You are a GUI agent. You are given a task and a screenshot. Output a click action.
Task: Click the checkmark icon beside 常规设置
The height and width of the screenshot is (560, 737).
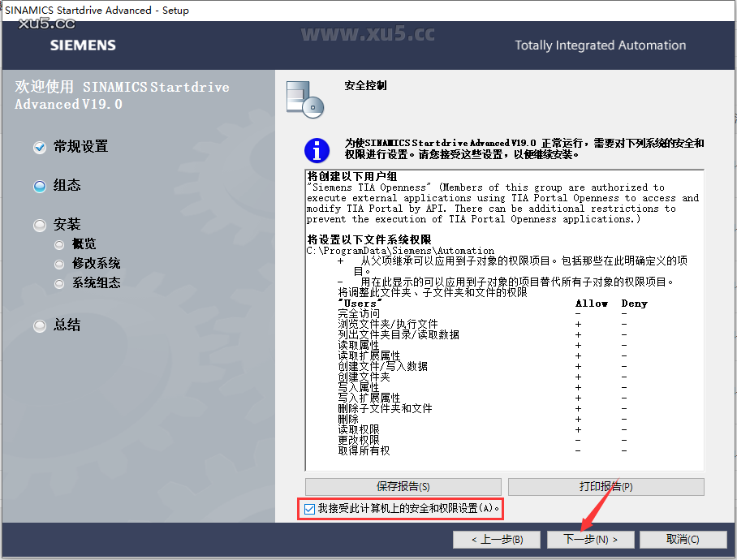(x=39, y=147)
